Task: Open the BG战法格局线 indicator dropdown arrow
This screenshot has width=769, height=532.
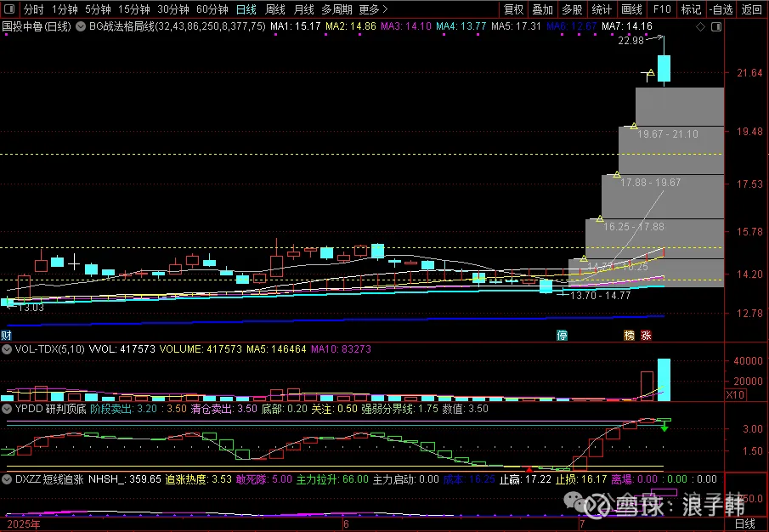Action: 81,26
